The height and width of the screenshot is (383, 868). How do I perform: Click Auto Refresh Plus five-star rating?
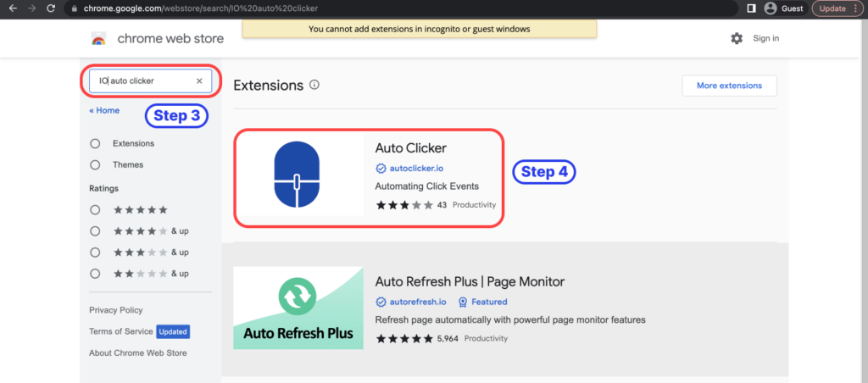[x=404, y=339]
